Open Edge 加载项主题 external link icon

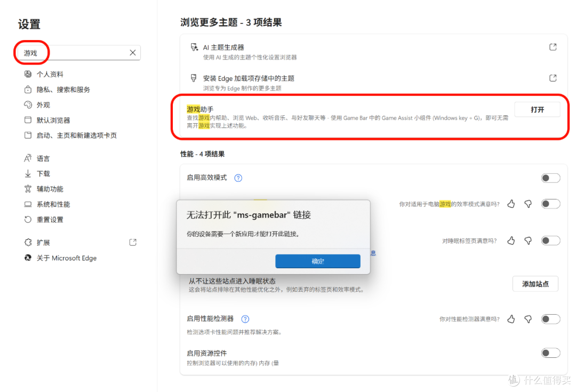553,78
